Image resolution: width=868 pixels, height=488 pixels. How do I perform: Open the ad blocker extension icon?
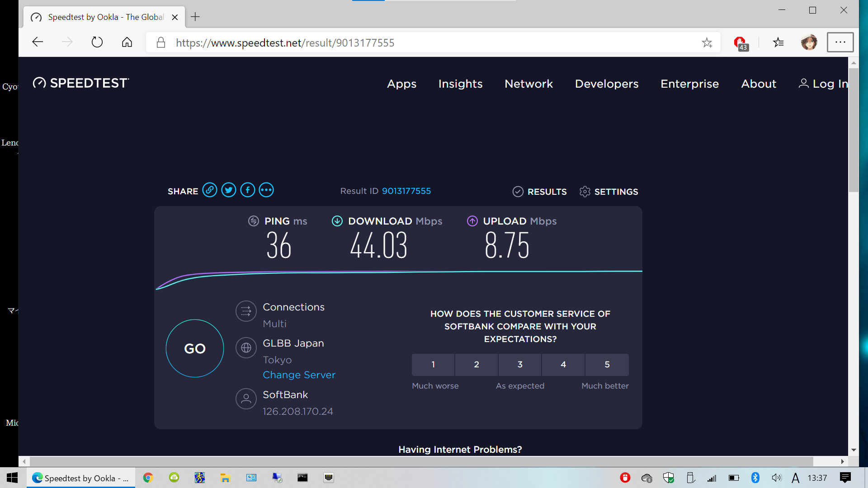[x=741, y=43]
